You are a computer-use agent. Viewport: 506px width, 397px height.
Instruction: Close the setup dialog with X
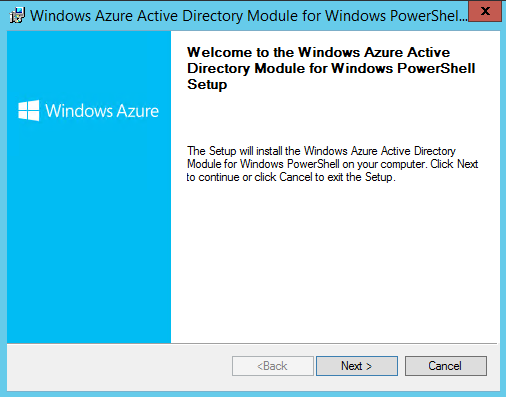pyautogui.click(x=485, y=11)
